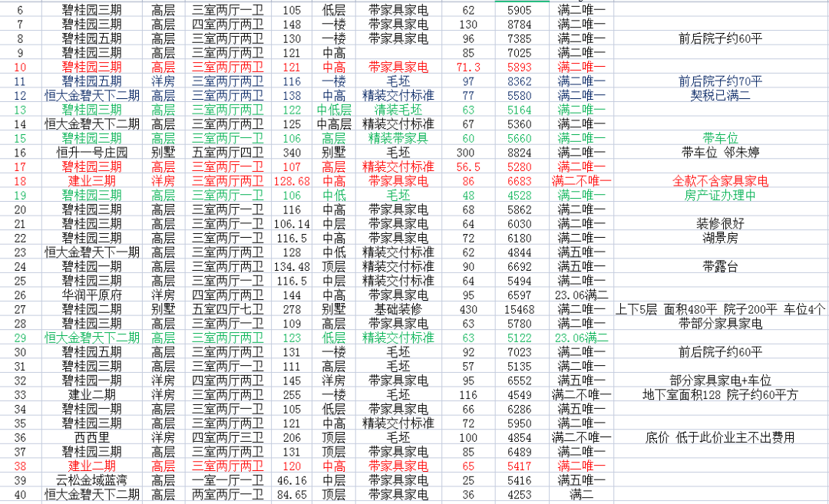
Task: Click layout cell 两室两厅一卫
Action: click(x=228, y=495)
